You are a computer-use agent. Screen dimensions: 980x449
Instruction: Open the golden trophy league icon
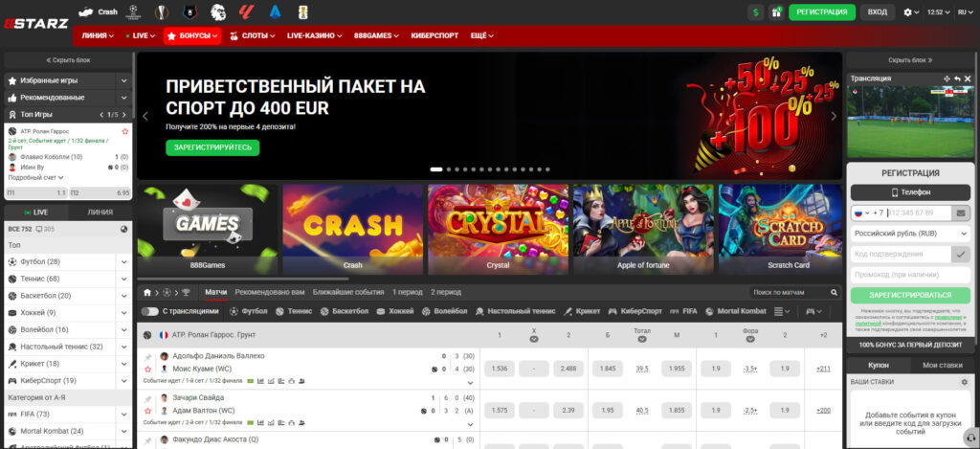(303, 11)
